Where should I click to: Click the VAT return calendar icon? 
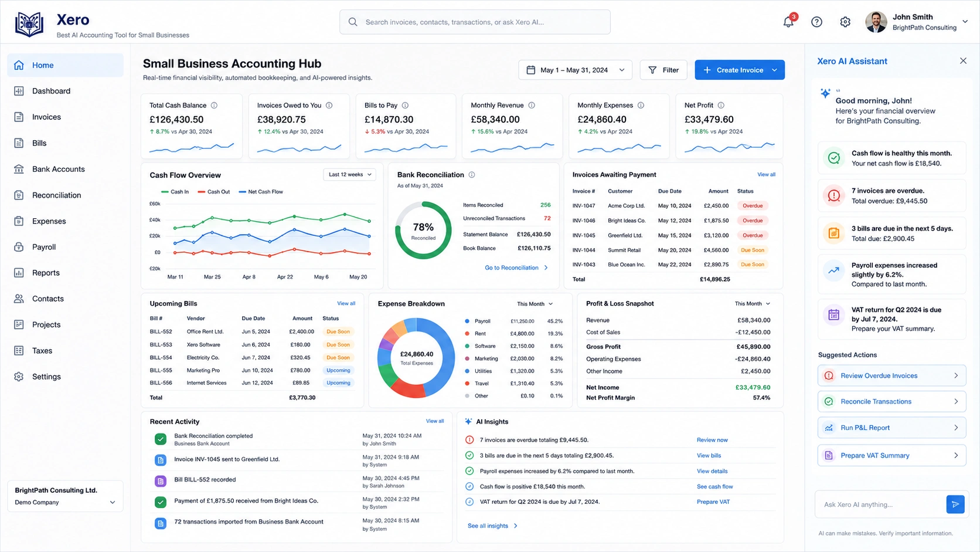pos(833,315)
